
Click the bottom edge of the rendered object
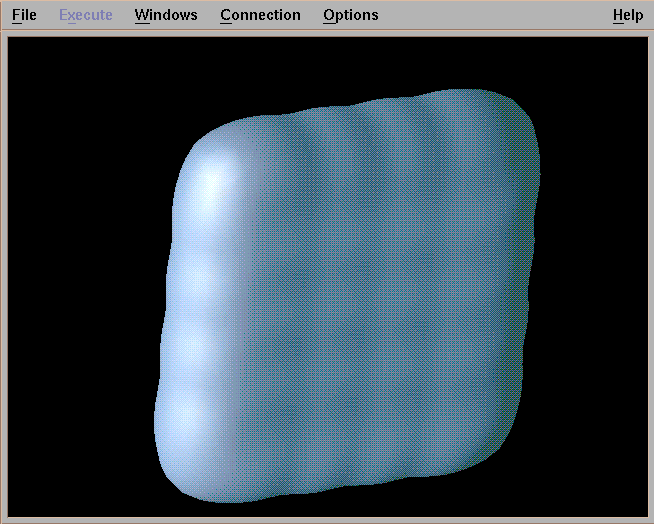[x=330, y=490]
